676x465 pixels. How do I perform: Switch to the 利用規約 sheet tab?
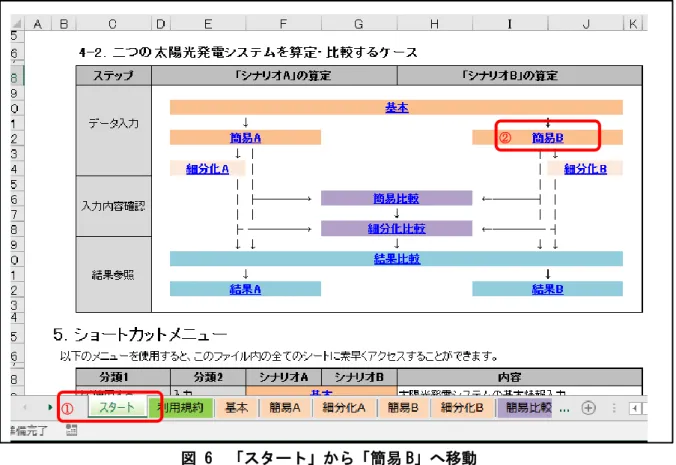point(181,407)
